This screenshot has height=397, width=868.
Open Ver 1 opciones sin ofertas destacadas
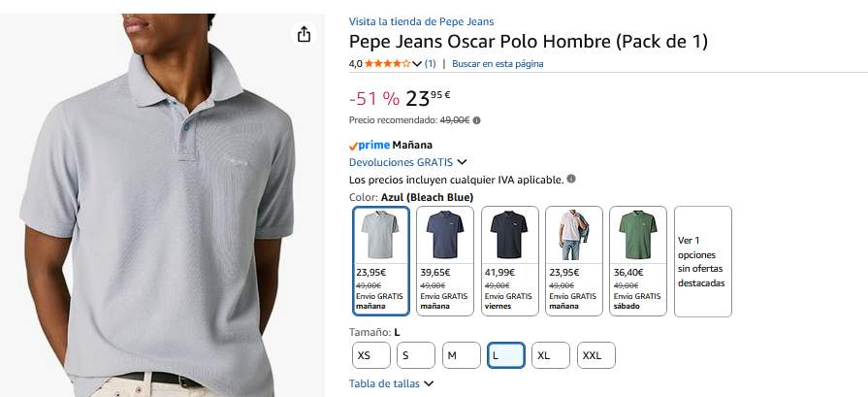coord(703,261)
